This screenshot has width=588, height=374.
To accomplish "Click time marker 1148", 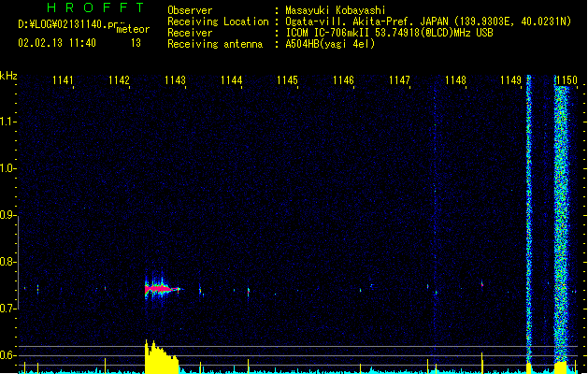I will click(x=455, y=80).
